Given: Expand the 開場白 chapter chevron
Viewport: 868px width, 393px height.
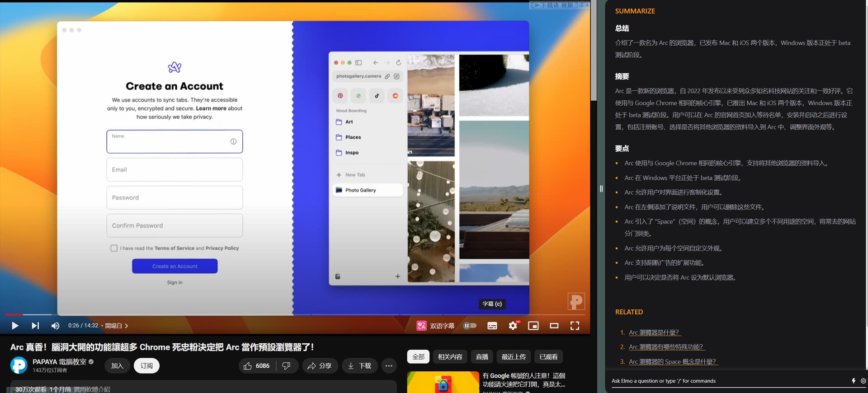Looking at the screenshot, I should point(127,326).
